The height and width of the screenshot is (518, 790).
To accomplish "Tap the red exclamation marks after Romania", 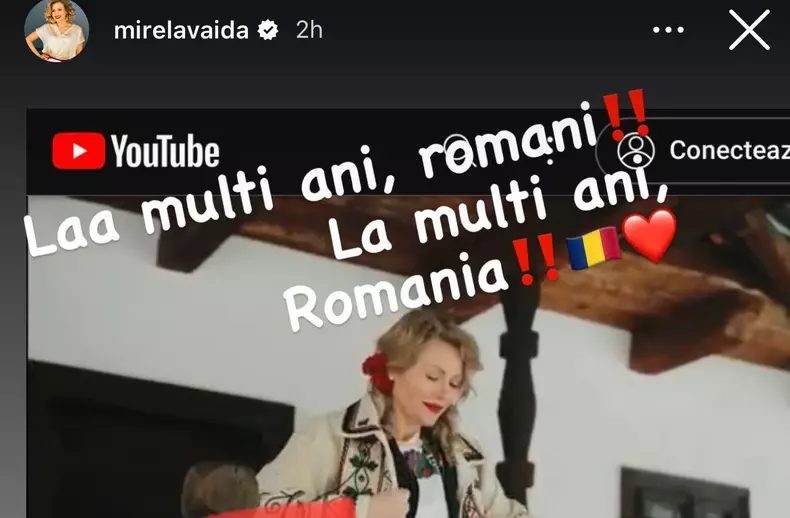I will click(x=537, y=259).
